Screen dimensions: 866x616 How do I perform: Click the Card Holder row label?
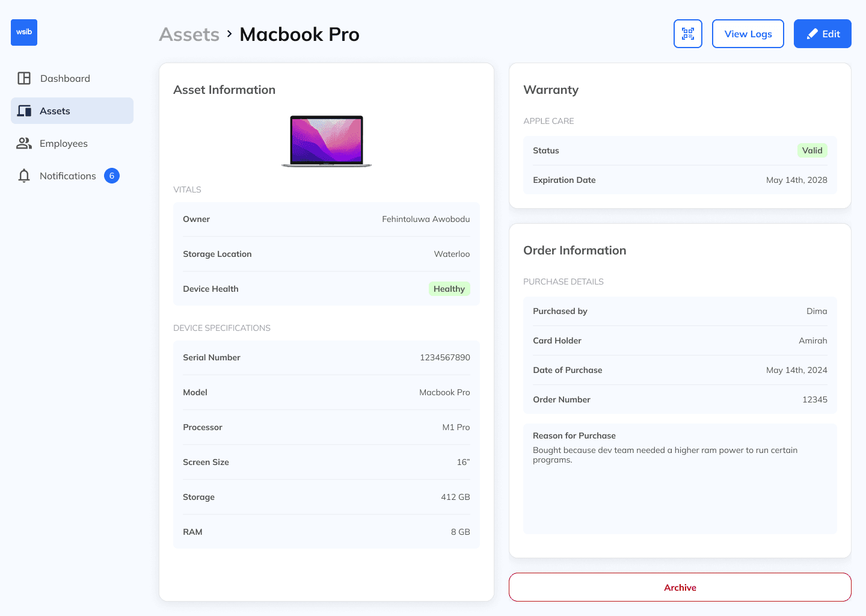pyautogui.click(x=557, y=340)
